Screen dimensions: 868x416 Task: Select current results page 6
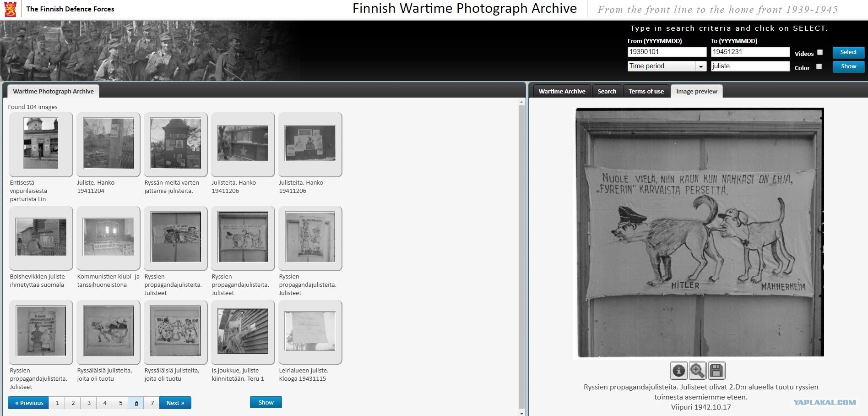136,403
